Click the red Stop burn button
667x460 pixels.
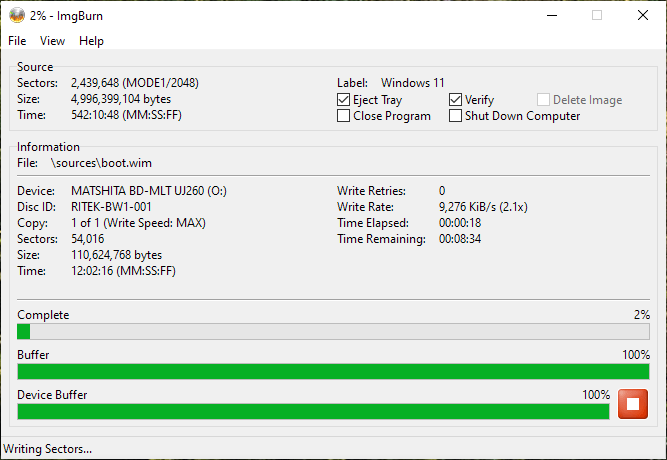tap(632, 405)
